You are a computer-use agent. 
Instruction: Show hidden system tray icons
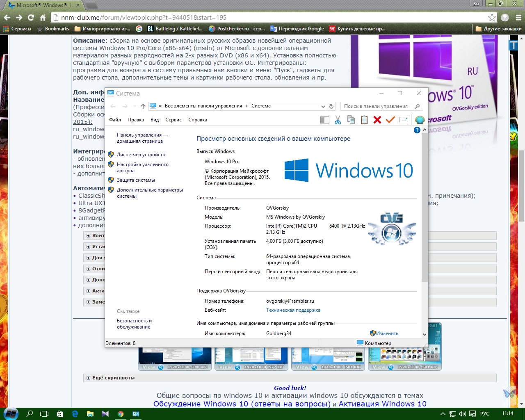[442, 414]
